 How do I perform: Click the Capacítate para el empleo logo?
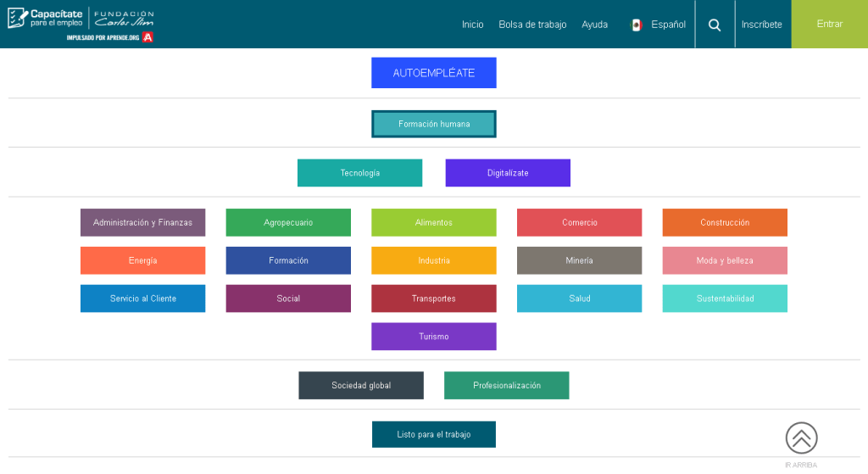tap(46, 18)
